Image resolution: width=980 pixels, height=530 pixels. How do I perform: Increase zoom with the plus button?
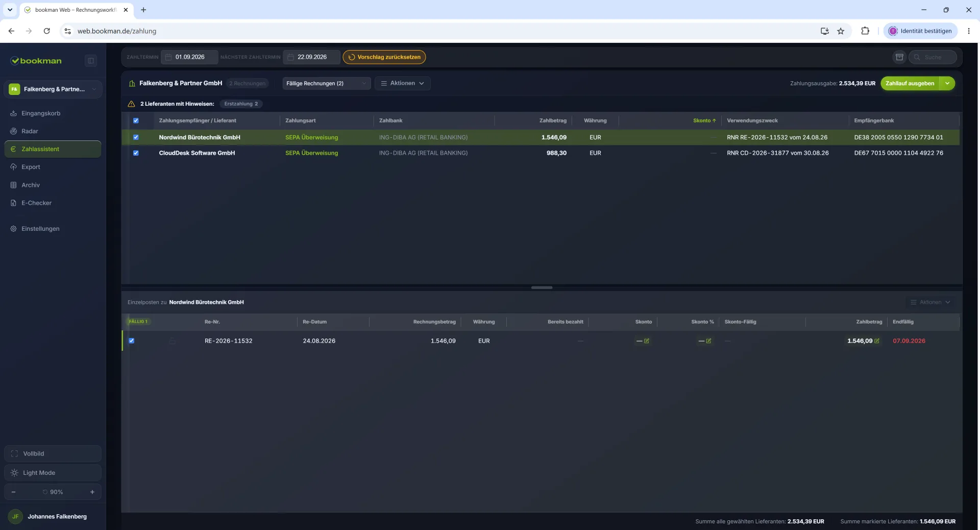92,492
